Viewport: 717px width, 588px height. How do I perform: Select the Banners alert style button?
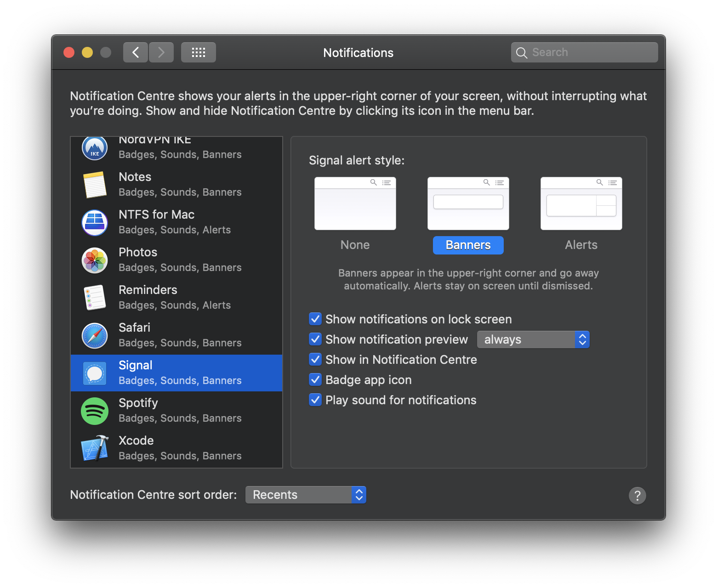pyautogui.click(x=468, y=245)
